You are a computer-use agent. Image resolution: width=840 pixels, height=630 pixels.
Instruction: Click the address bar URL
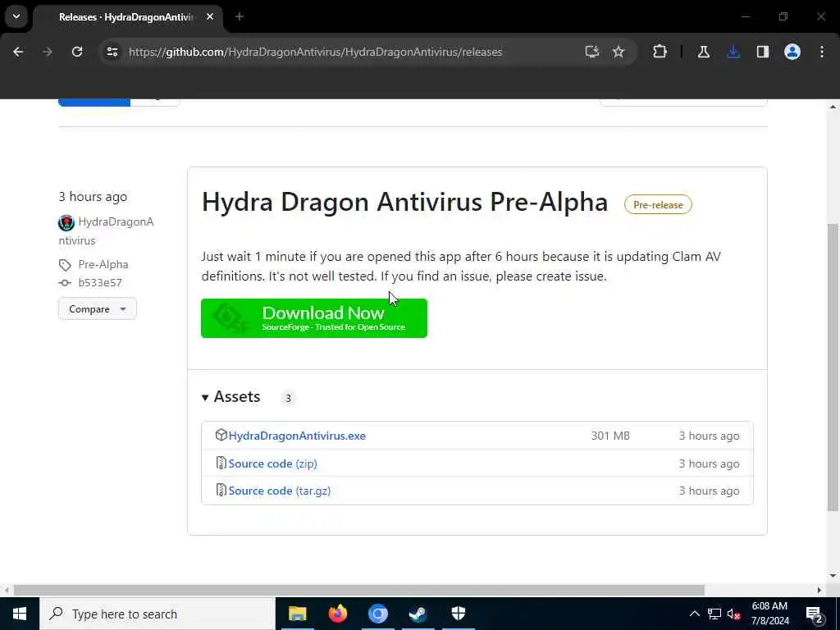point(316,52)
